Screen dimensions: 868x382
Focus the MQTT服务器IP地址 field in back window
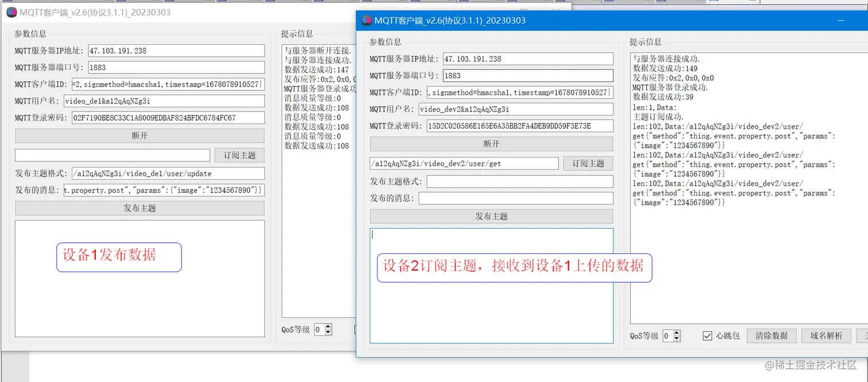pyautogui.click(x=176, y=51)
